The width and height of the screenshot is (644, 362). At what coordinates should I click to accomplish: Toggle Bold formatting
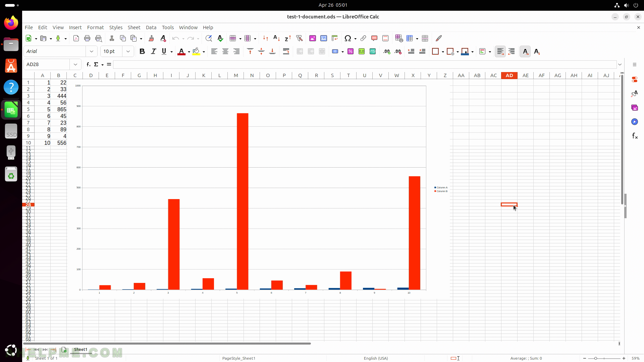(142, 51)
